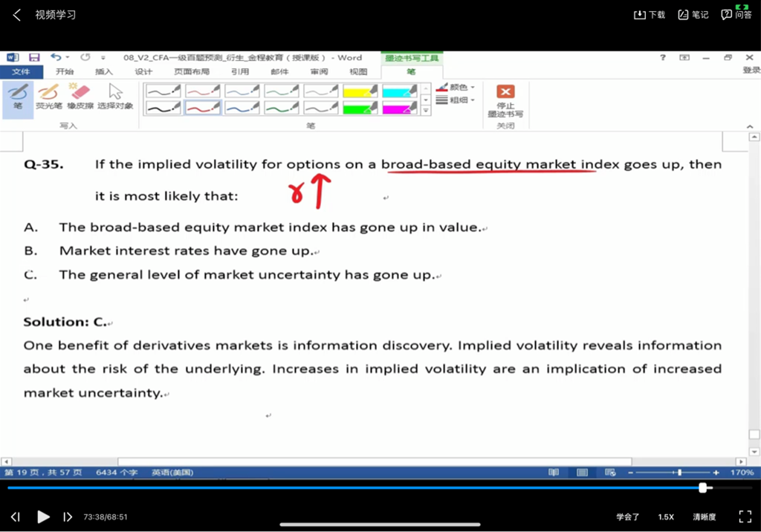Switch to the 插入 (Insert) ribbon tab

(x=104, y=72)
